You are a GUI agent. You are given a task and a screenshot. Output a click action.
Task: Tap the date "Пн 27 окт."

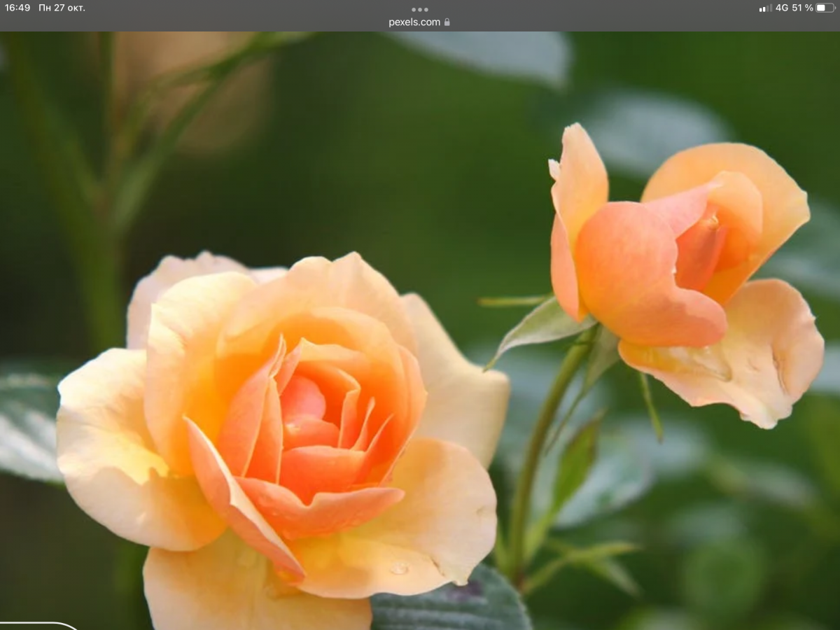point(62,8)
